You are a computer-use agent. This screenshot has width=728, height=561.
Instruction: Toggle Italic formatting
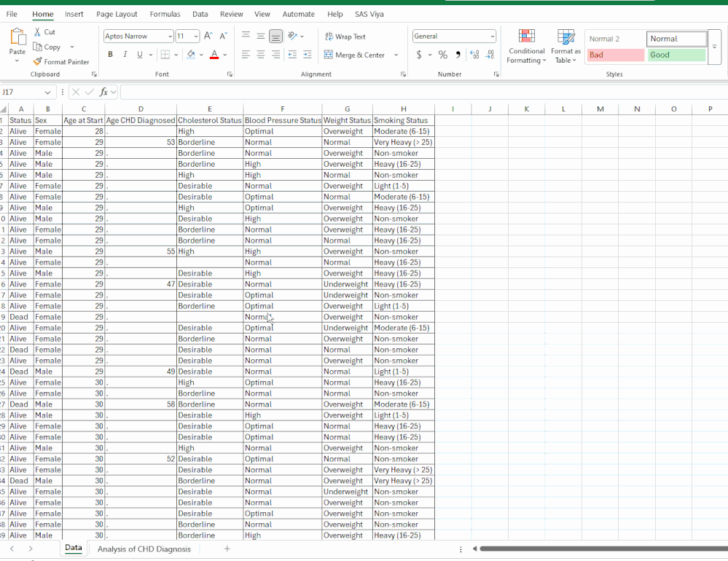[125, 55]
